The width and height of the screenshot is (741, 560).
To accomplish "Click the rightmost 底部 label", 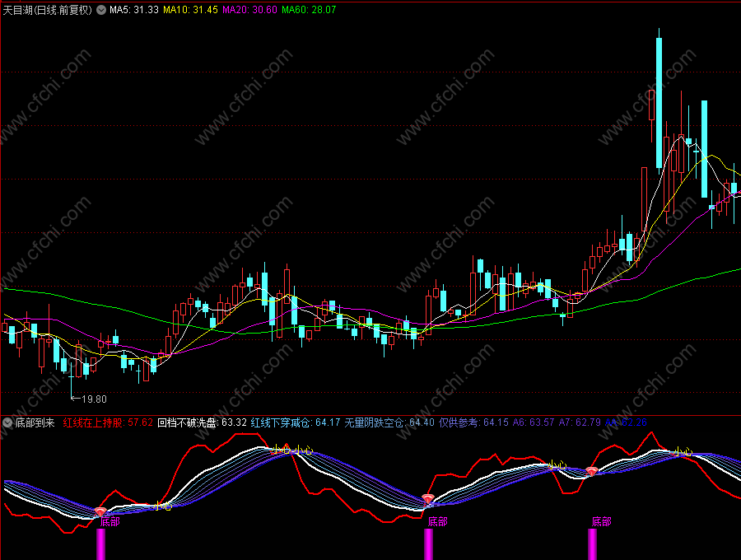I will point(602,522).
